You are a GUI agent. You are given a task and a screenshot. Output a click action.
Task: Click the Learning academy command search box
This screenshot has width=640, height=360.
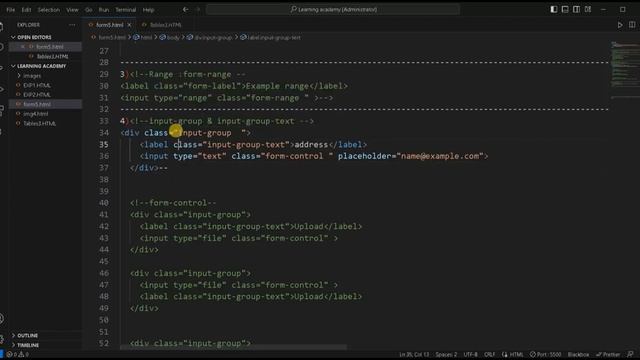point(333,9)
